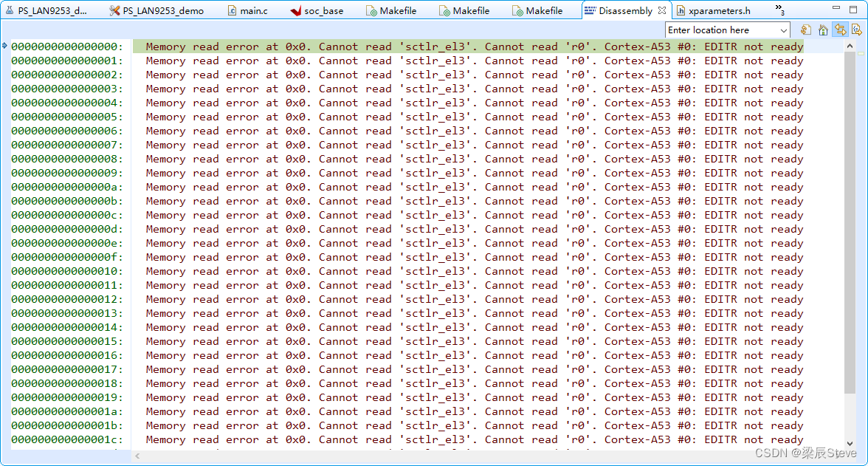Click the flask icon on the PS_LAN9253_d tab
Image resolution: width=868 pixels, height=466 pixels.
coord(10,10)
